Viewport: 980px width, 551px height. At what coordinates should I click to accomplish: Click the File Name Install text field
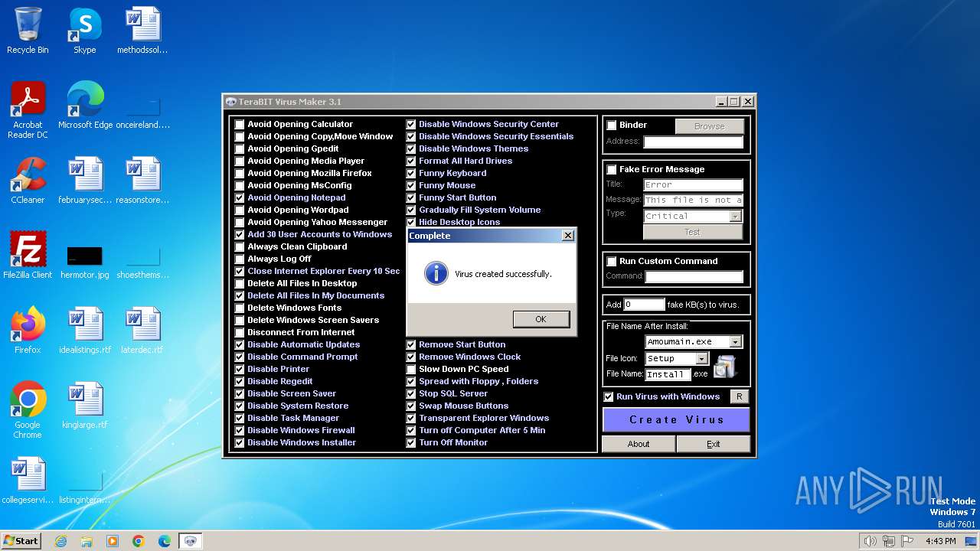pos(668,374)
